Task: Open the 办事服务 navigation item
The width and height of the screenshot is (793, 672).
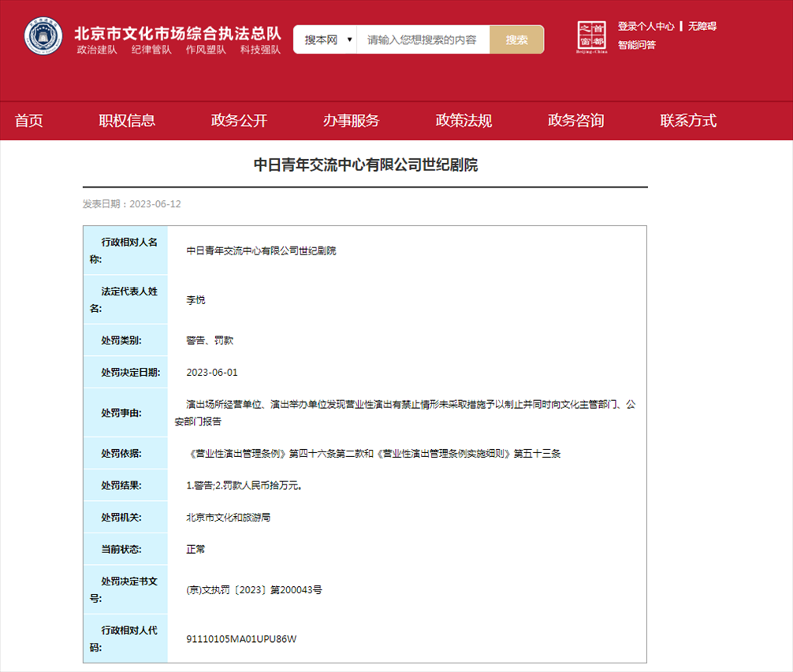Action: (x=351, y=121)
